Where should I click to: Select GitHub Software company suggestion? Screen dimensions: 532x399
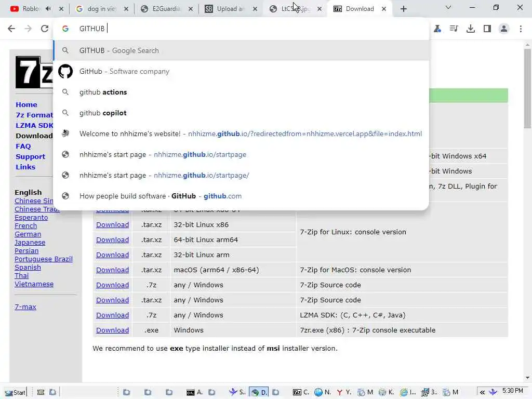pos(241,71)
